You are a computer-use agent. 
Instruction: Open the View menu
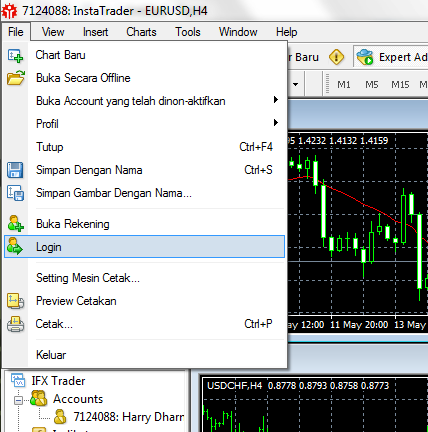(53, 32)
